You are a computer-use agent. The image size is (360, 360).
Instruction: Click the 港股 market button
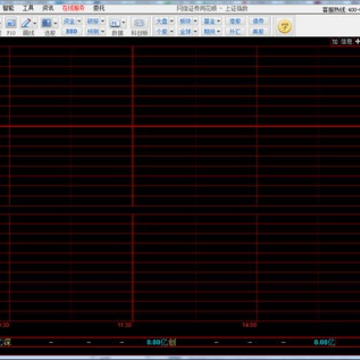[235, 21]
